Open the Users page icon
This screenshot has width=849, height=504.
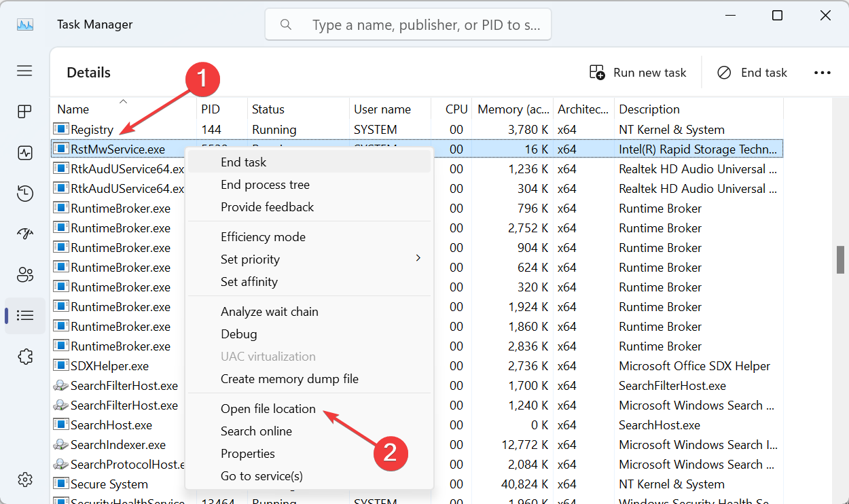coord(25,275)
